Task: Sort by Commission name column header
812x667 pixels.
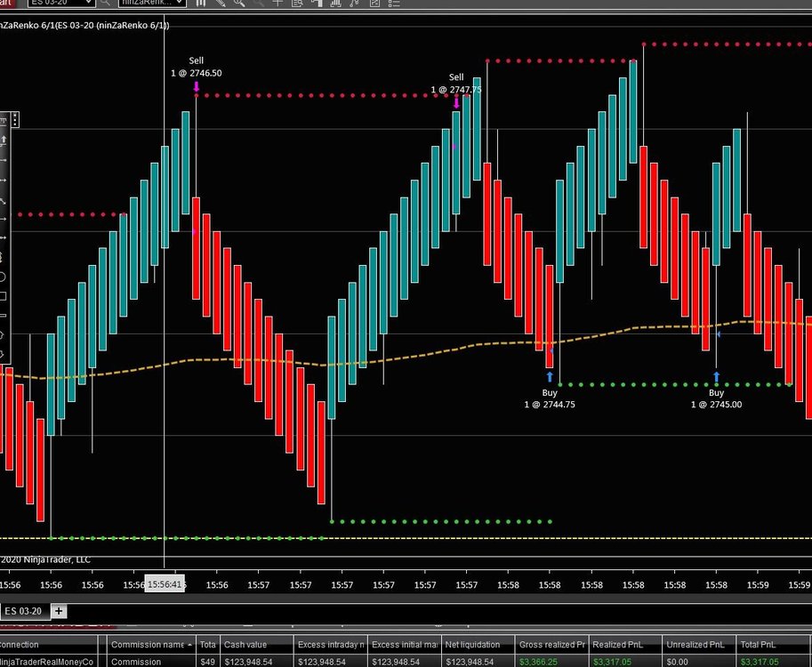Action: pos(150,644)
